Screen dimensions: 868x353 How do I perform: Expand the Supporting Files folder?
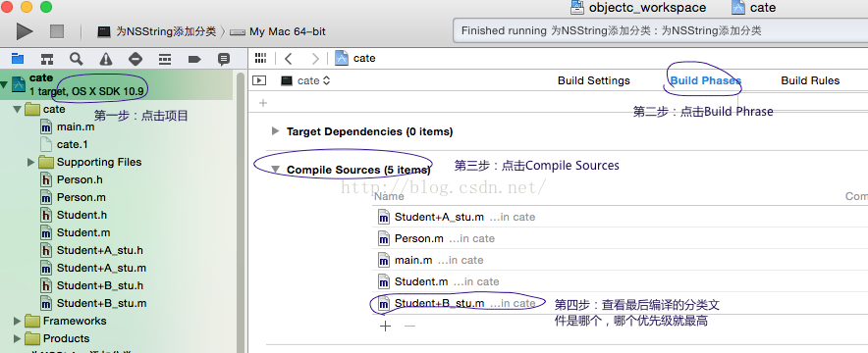[x=31, y=162]
